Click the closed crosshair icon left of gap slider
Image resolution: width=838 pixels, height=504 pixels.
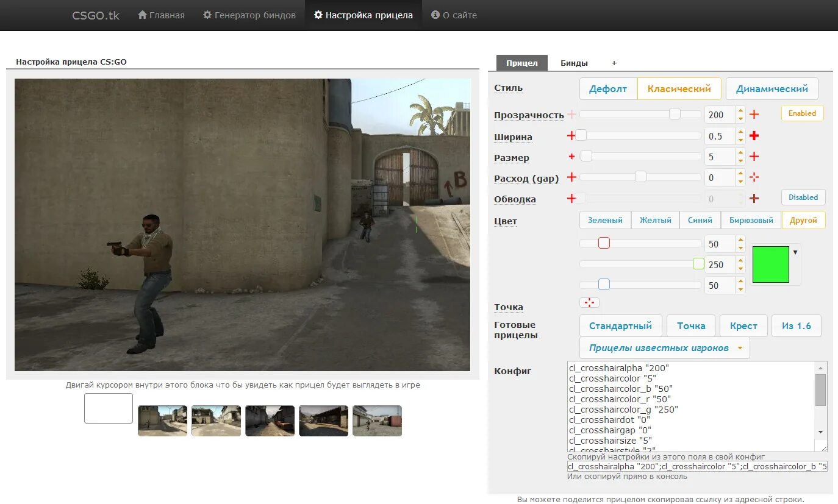click(x=571, y=177)
